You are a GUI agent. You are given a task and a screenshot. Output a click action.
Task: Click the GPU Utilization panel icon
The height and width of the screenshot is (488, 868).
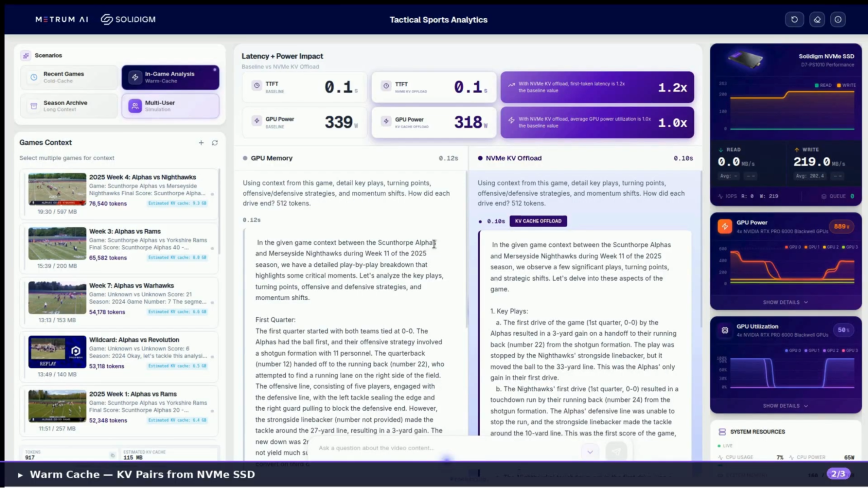tap(725, 330)
